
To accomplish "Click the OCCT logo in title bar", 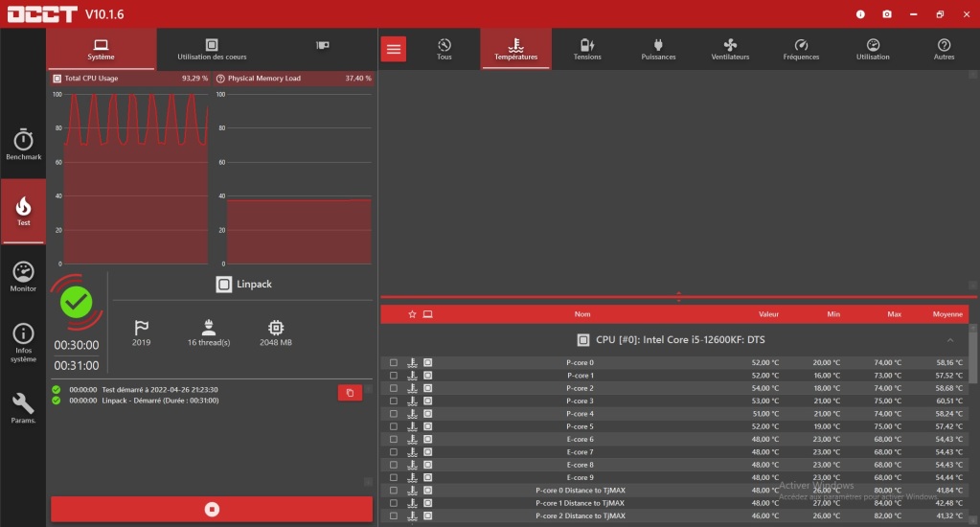I will 42,13.
